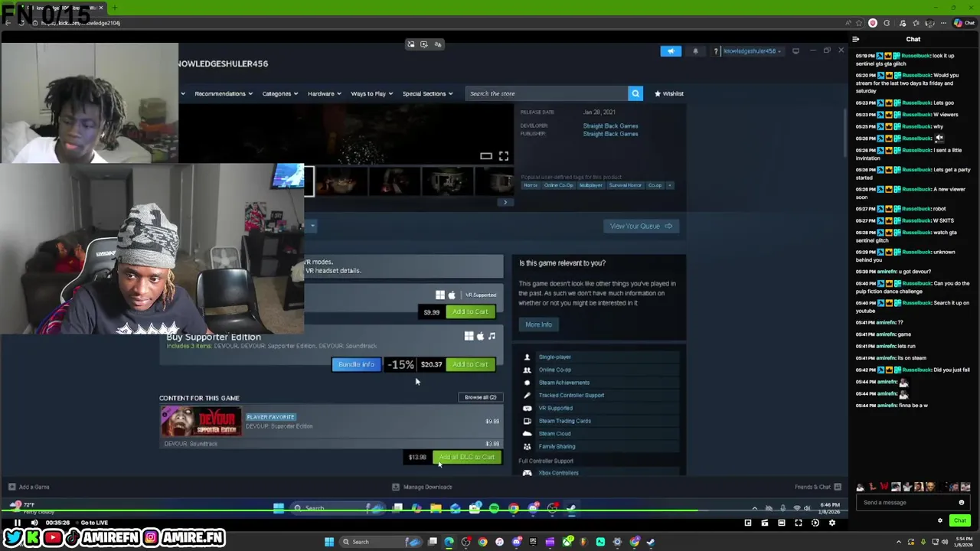The height and width of the screenshot is (551, 980).
Task: Mute the Kick stream volume
Action: pos(34,523)
